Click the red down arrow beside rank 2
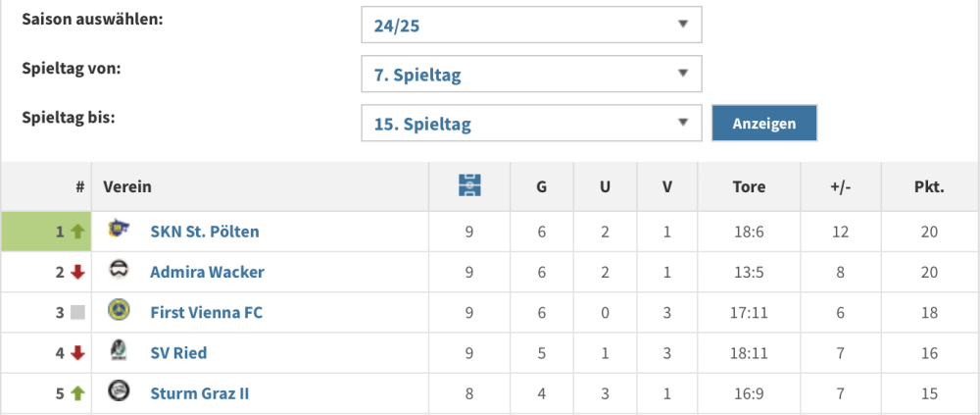The image size is (980, 415). (x=78, y=272)
